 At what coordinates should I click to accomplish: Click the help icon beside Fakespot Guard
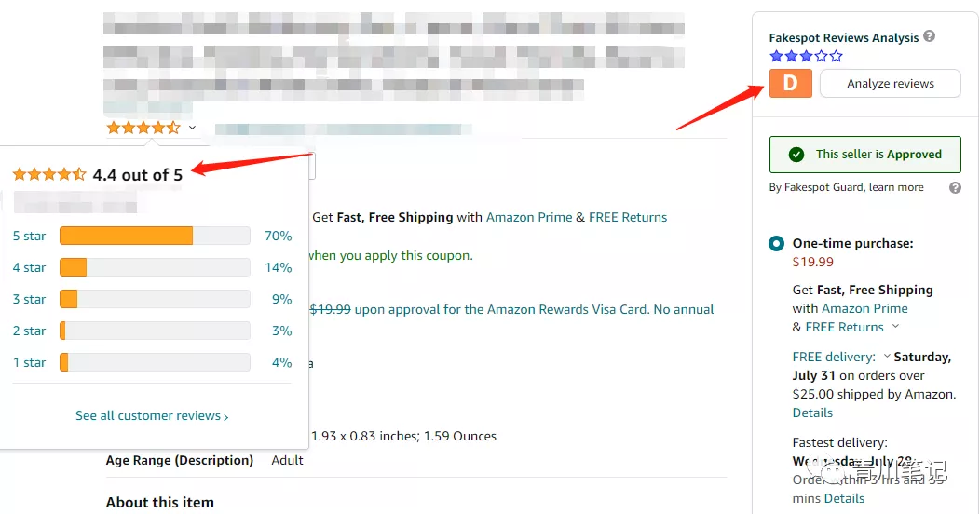955,187
